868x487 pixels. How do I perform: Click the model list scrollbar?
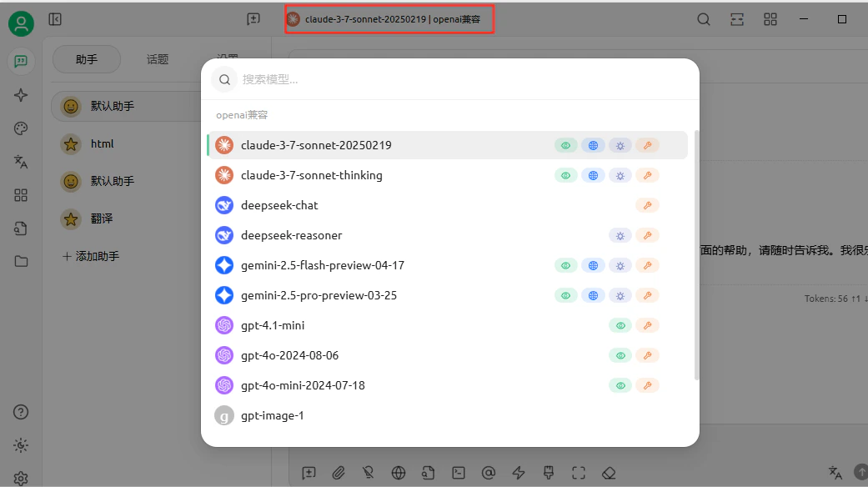point(696,256)
